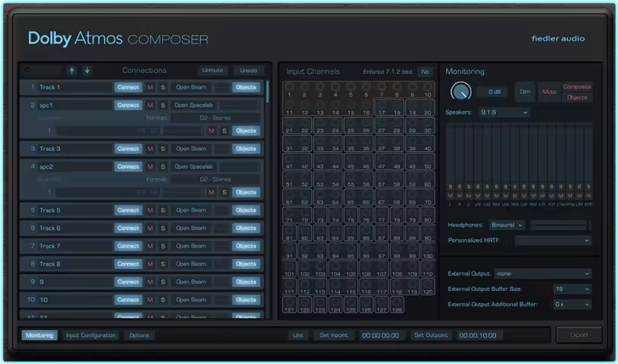Click the inpoint timecode 00:00:00:00 field
The image size is (618, 364).
(381, 335)
